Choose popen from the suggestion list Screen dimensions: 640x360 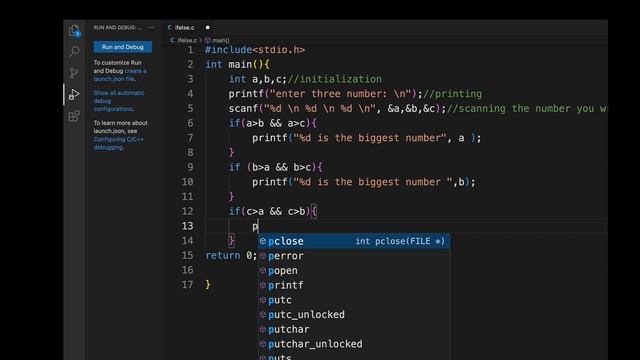pyautogui.click(x=354, y=270)
